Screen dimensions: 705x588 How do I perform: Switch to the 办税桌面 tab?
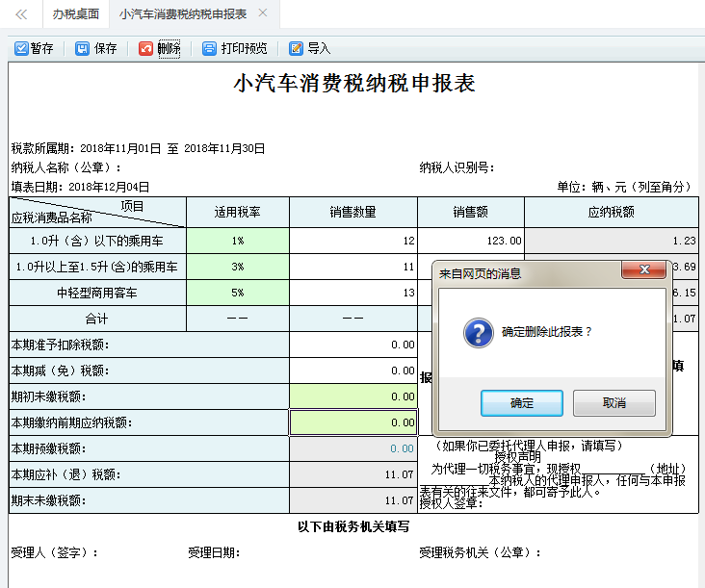click(x=76, y=14)
